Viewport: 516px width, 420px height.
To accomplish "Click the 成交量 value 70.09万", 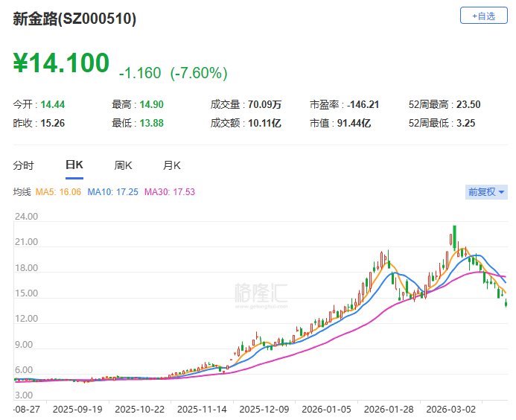I will (265, 105).
